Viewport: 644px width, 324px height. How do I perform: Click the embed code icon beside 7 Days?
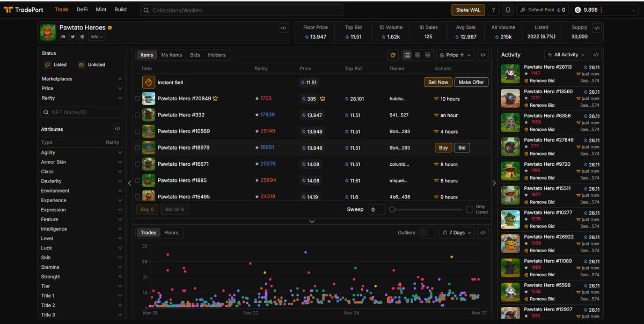483,233
